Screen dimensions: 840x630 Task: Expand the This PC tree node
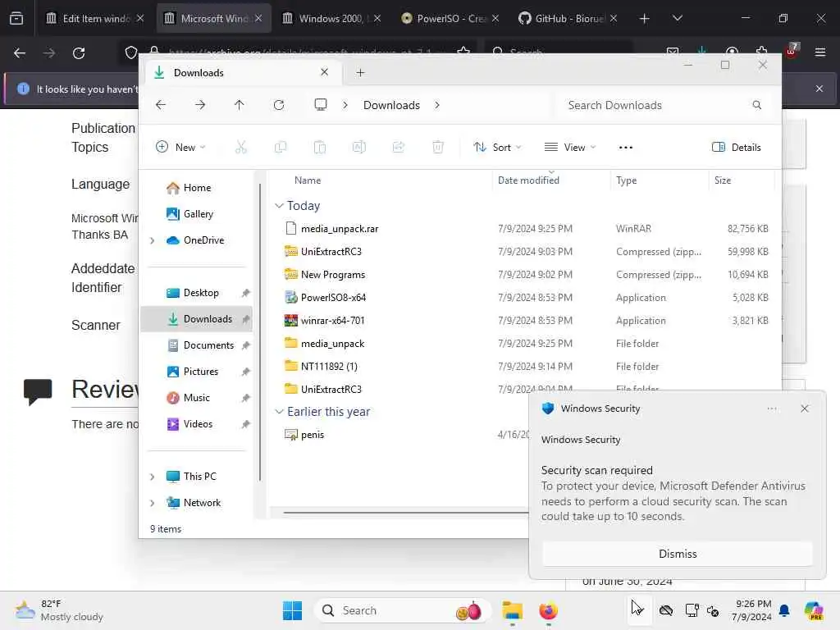pyautogui.click(x=152, y=477)
